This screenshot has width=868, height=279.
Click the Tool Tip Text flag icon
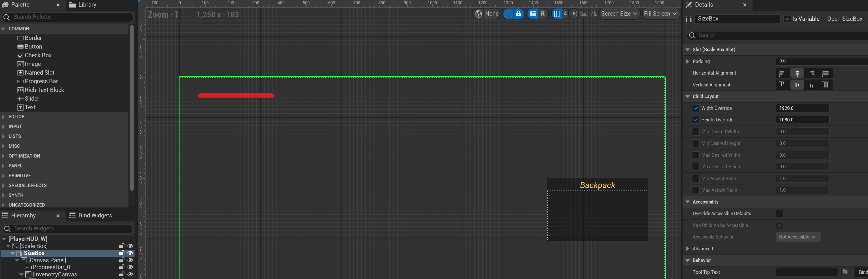pos(844,272)
